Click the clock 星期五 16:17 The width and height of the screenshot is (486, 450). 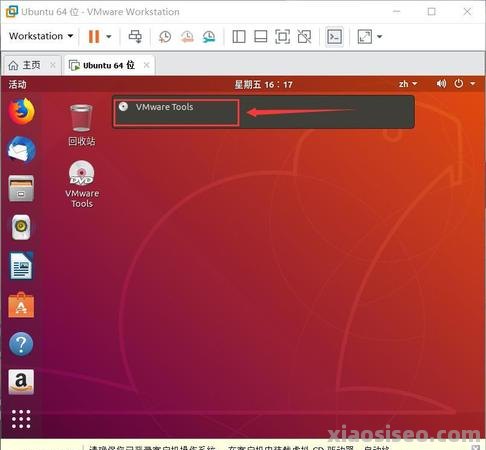[x=263, y=84]
